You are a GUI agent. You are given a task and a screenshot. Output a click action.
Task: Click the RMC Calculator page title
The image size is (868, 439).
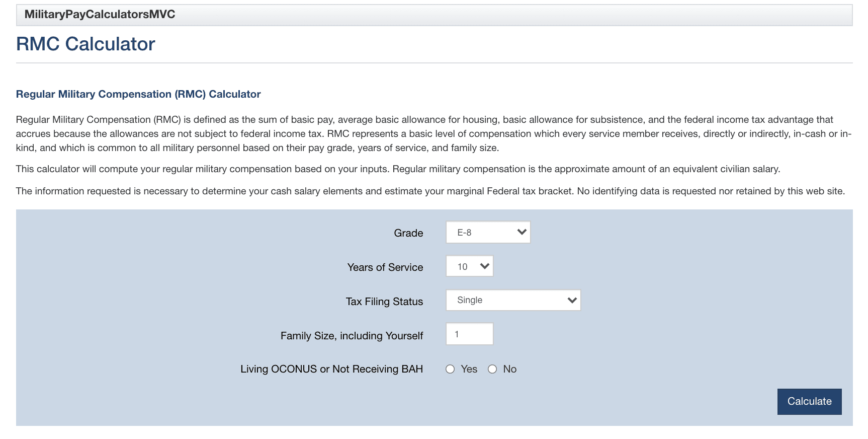[85, 44]
